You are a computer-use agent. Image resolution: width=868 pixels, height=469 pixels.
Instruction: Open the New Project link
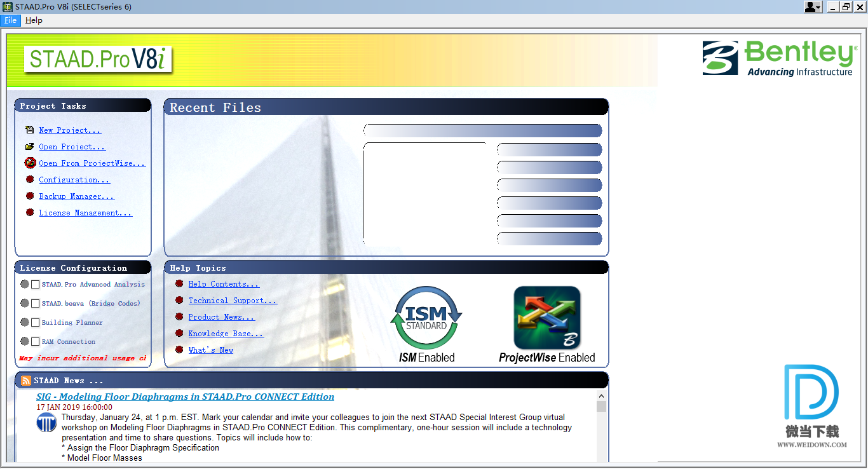[70, 130]
